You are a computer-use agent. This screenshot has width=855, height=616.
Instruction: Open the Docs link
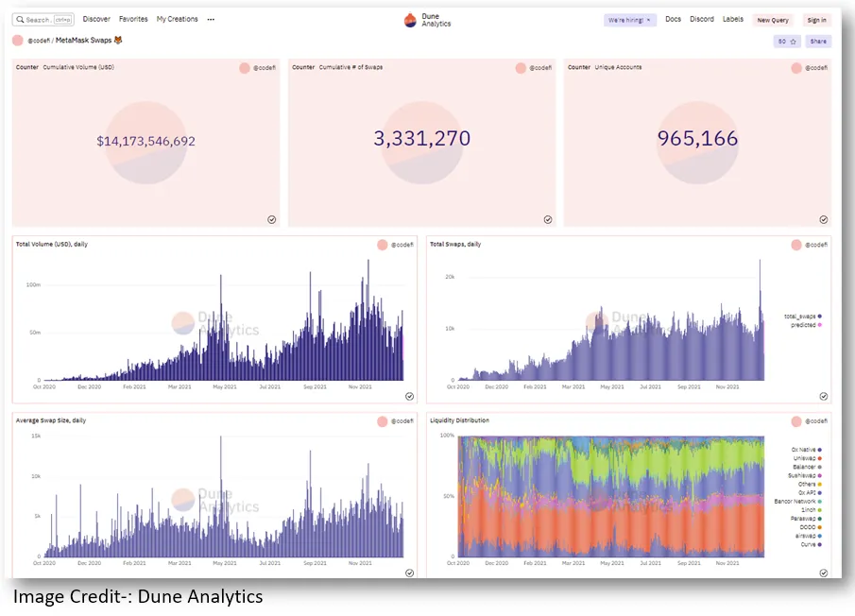[x=673, y=19]
